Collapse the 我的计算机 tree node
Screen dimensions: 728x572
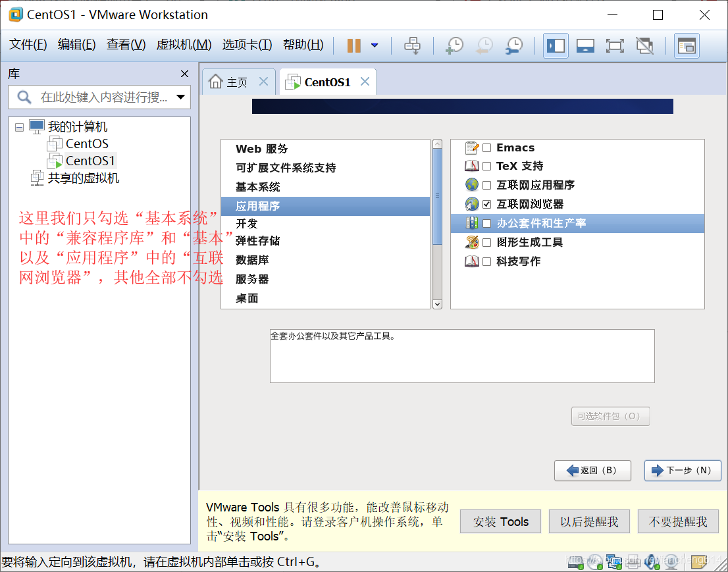click(20, 127)
